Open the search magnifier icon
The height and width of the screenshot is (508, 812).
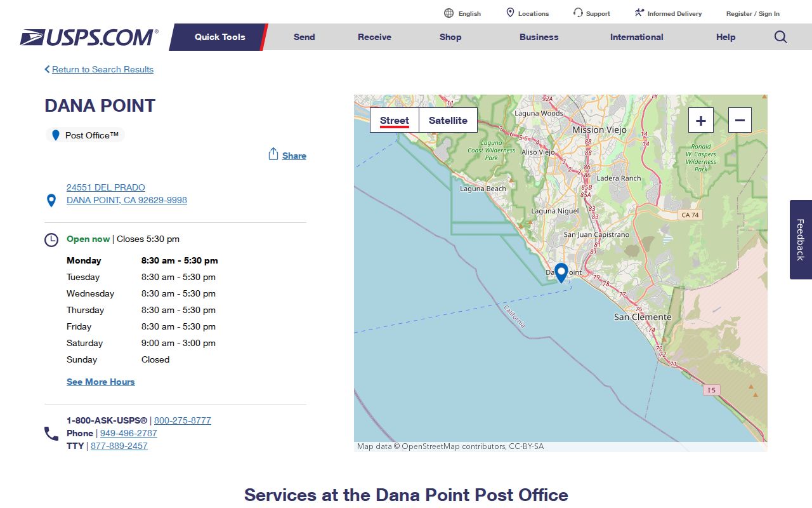pos(781,37)
